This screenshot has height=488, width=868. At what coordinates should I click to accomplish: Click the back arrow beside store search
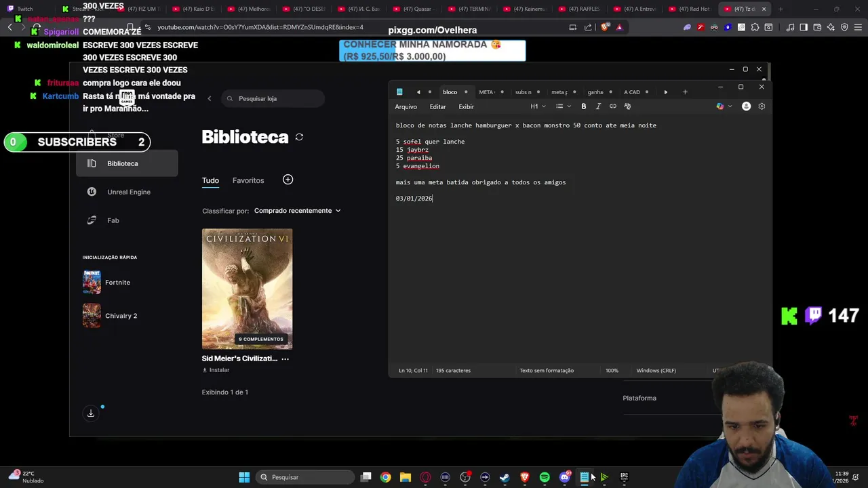pos(209,99)
